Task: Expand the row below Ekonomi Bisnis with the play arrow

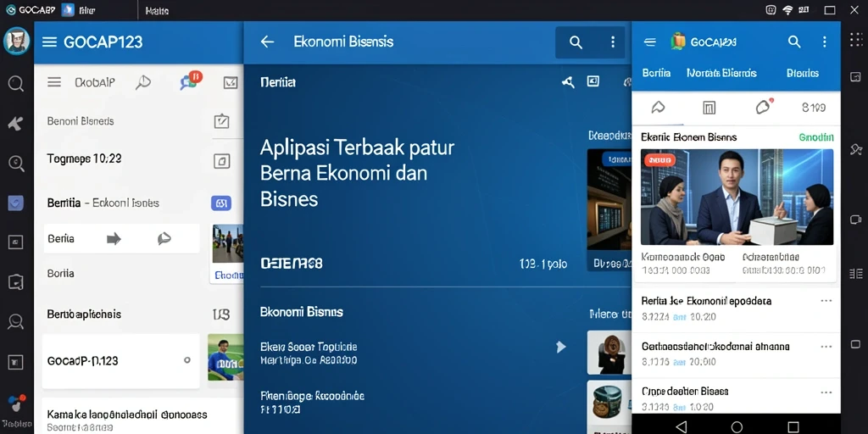Action: coord(560,347)
